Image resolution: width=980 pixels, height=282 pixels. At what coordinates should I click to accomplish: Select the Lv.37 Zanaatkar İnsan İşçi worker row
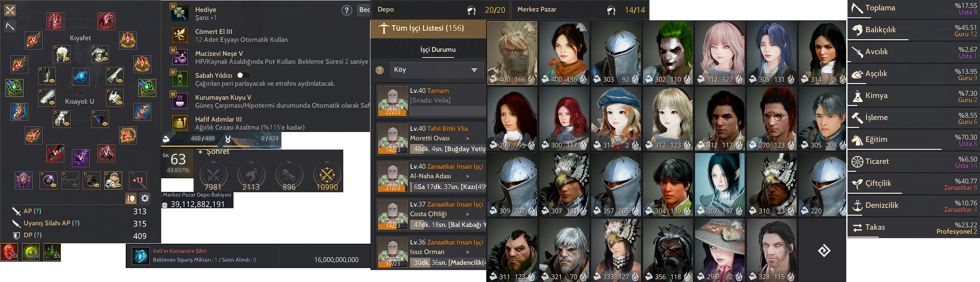click(431, 215)
